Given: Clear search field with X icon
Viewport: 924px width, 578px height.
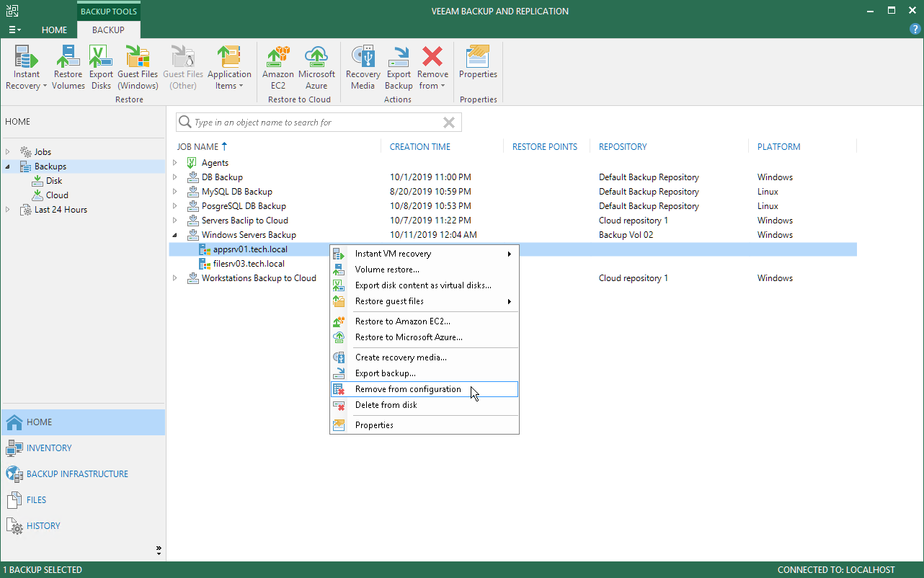Looking at the screenshot, I should pyautogui.click(x=449, y=123).
